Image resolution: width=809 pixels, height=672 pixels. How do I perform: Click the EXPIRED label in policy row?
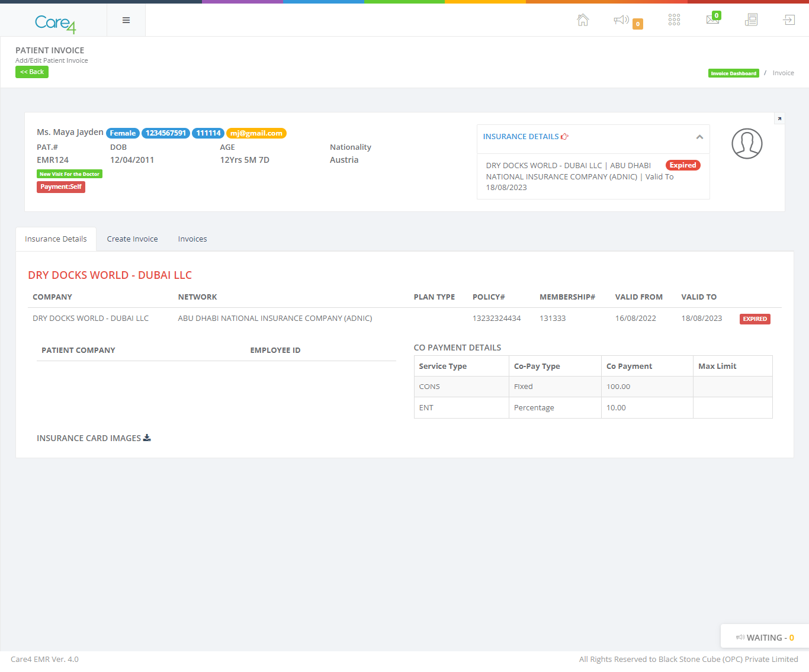(755, 319)
